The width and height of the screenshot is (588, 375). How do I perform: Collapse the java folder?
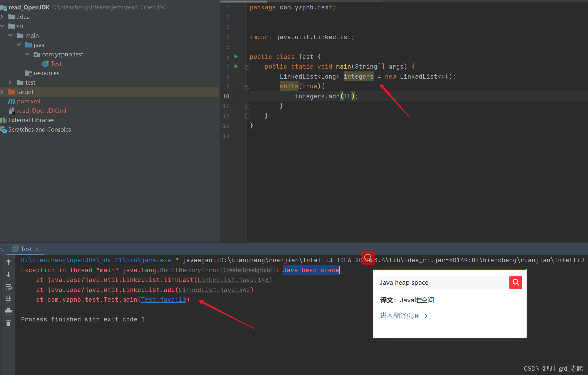(x=19, y=45)
